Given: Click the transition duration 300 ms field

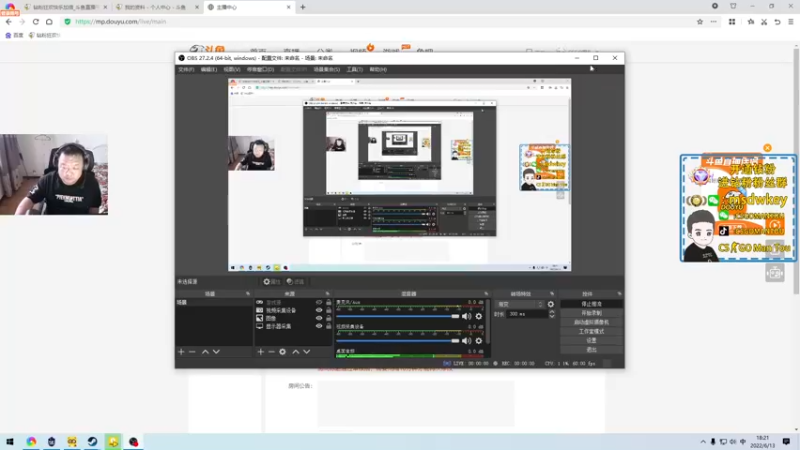Looking at the screenshot, I should click(x=527, y=314).
